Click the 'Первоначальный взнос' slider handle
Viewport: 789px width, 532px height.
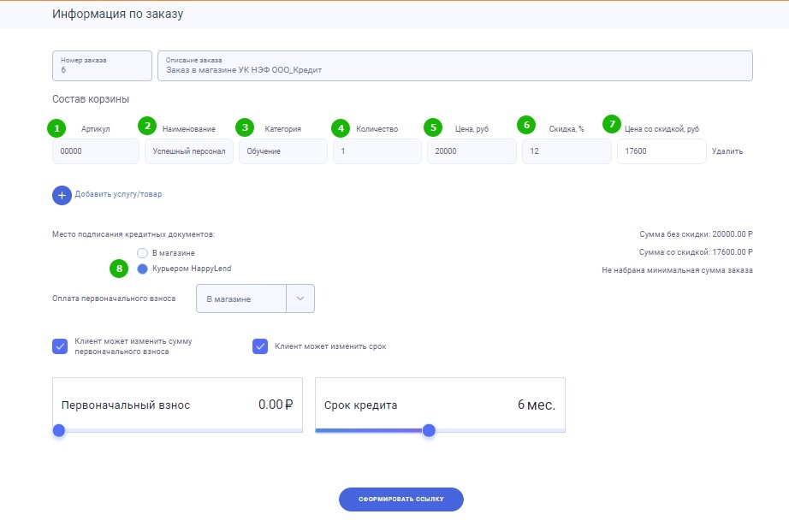(x=59, y=430)
